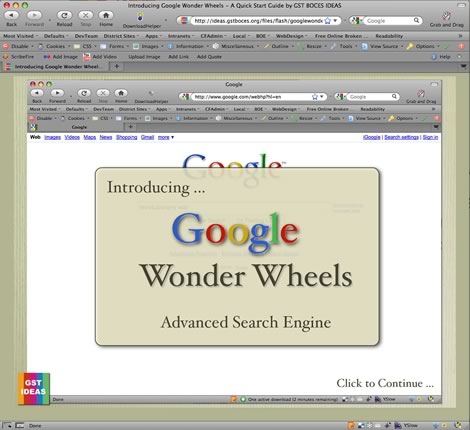Viewport: 470px width, 430px height.
Task: Open Disable menu in outer developer toolbar
Action: coord(18,46)
